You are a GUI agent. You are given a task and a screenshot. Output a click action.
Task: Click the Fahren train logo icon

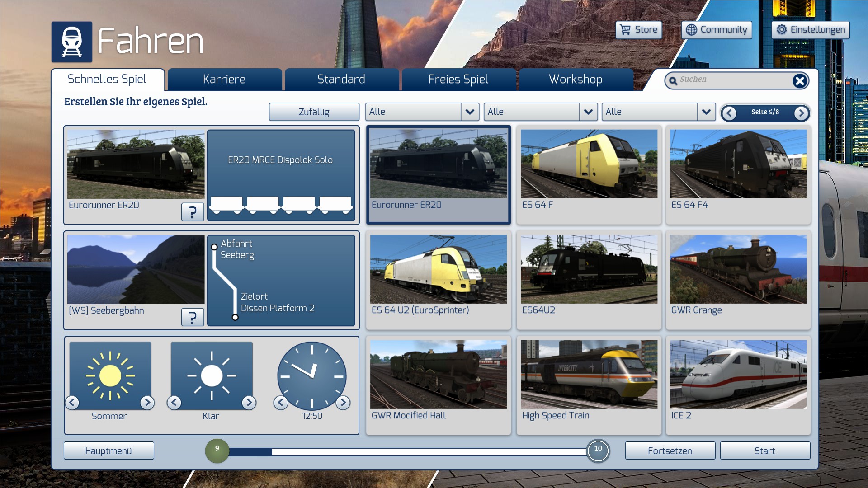click(x=71, y=42)
